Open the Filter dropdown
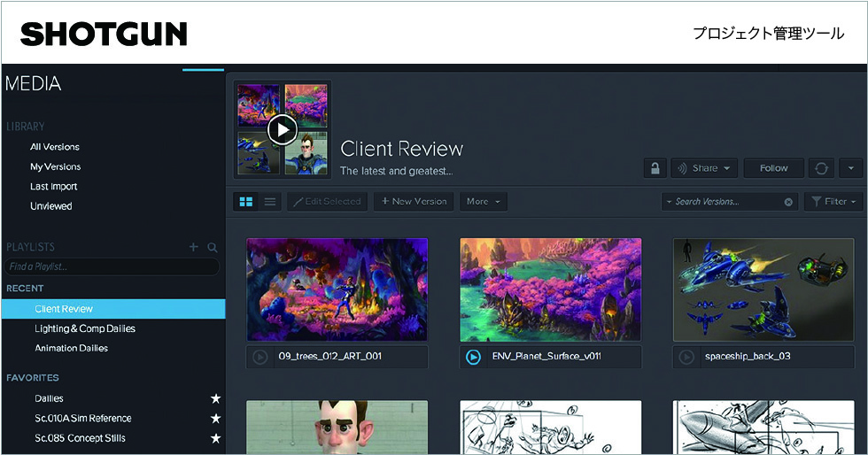The height and width of the screenshot is (455, 868). (833, 202)
